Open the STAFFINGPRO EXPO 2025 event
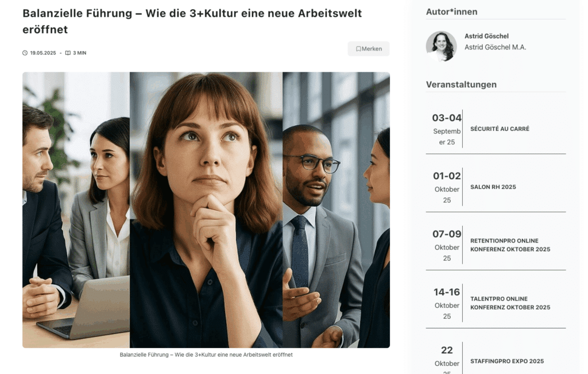The height and width of the screenshot is (374, 588). pos(507,361)
